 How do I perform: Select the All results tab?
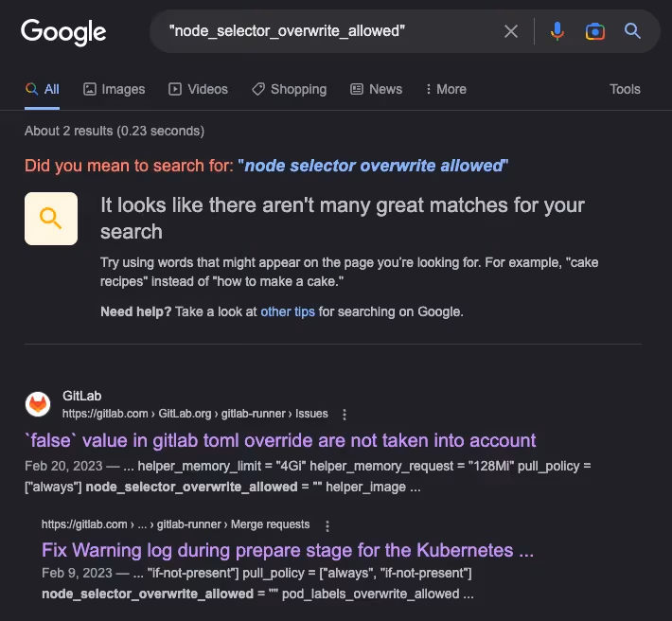click(42, 89)
